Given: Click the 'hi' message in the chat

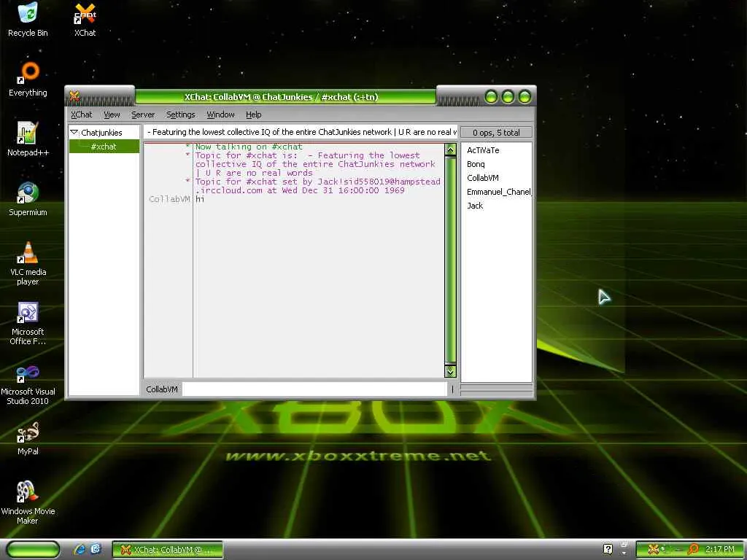Looking at the screenshot, I should tap(200, 199).
